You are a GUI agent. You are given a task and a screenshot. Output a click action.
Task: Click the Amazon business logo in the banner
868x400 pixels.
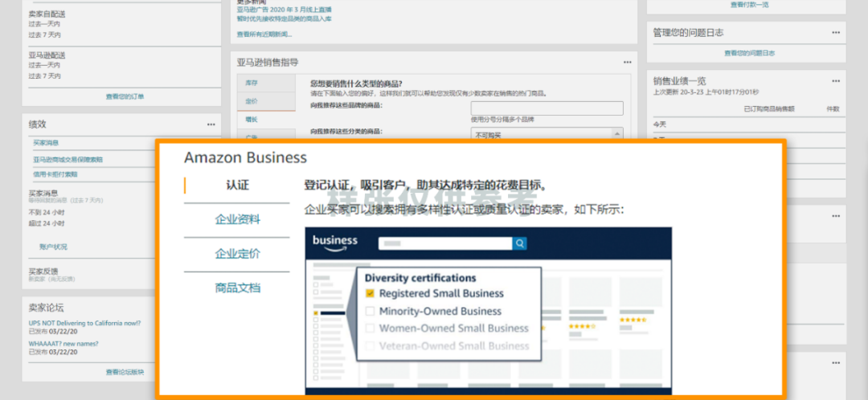pyautogui.click(x=334, y=241)
